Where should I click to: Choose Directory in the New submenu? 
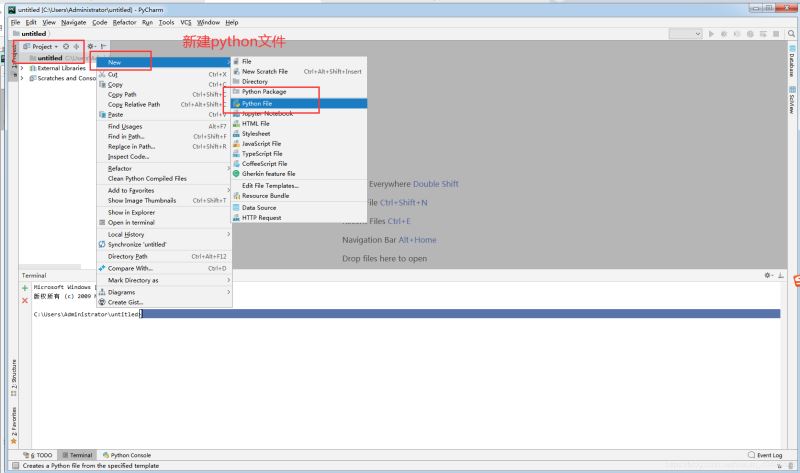point(299,82)
